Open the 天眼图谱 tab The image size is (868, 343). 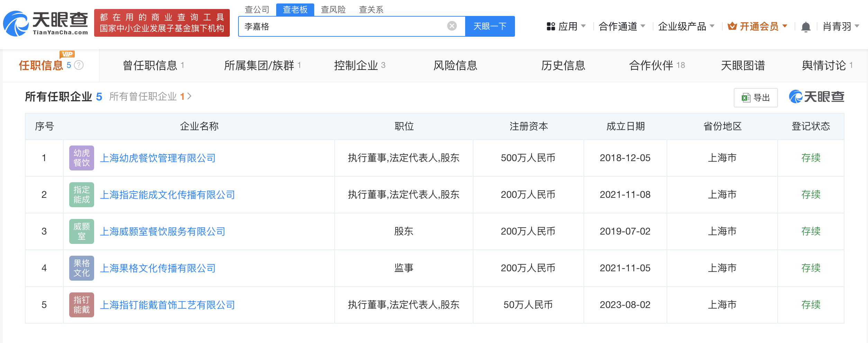pos(743,65)
